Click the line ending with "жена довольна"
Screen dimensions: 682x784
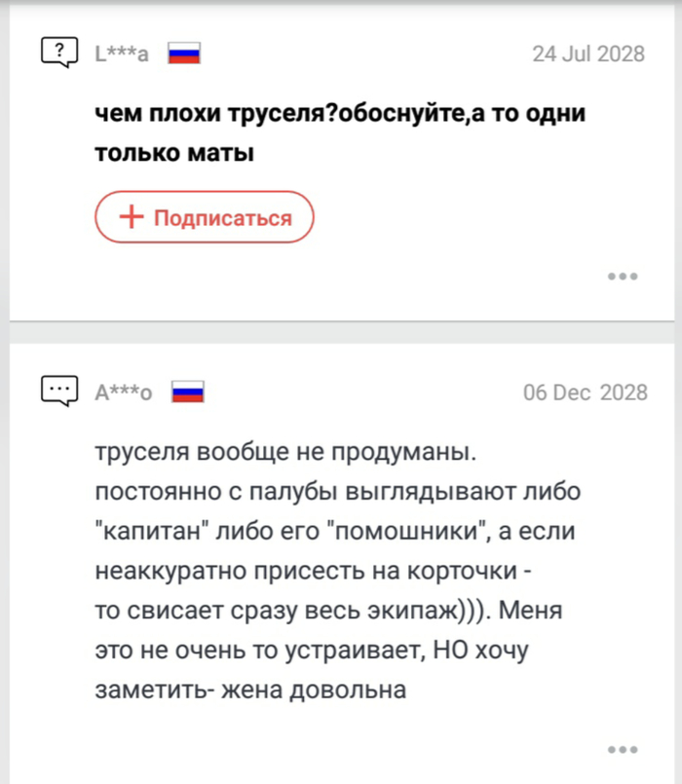point(249,691)
